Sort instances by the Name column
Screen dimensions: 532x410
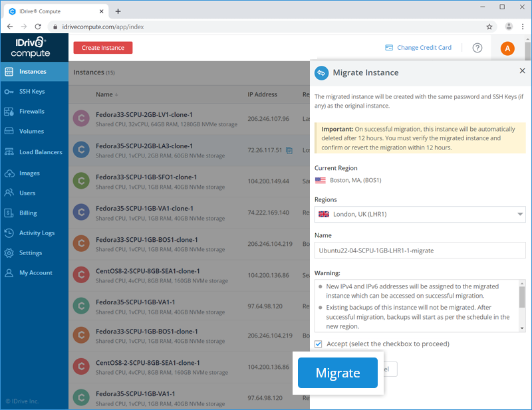(x=106, y=94)
